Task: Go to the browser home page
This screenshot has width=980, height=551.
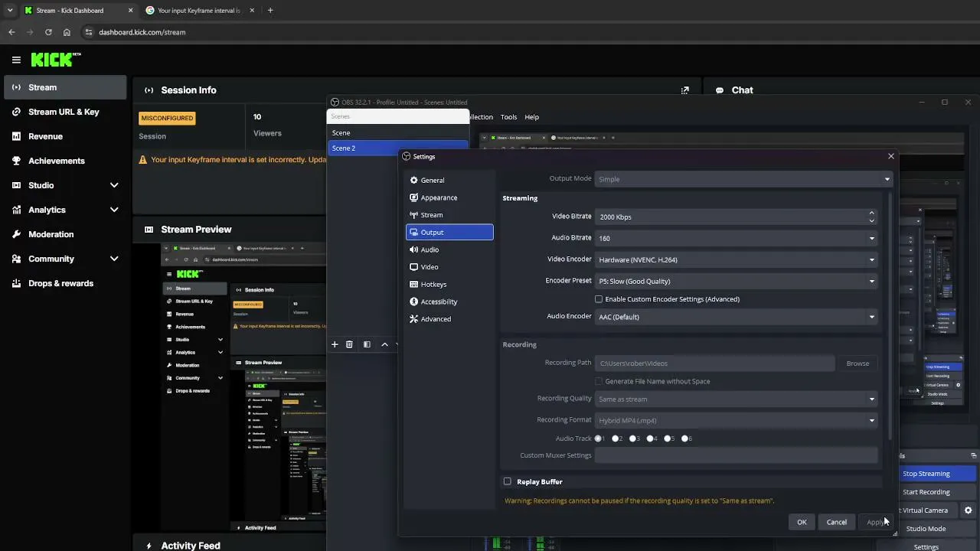Action: (x=67, y=32)
